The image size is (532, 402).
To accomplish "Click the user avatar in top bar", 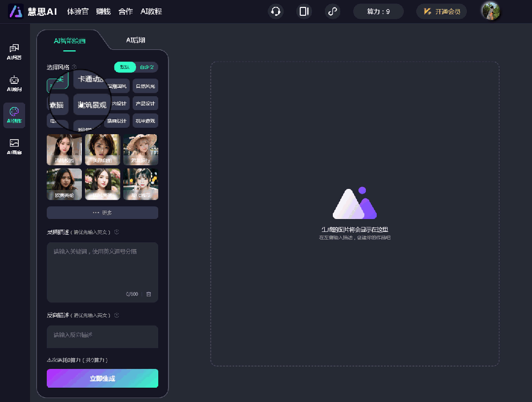I will [x=490, y=11].
